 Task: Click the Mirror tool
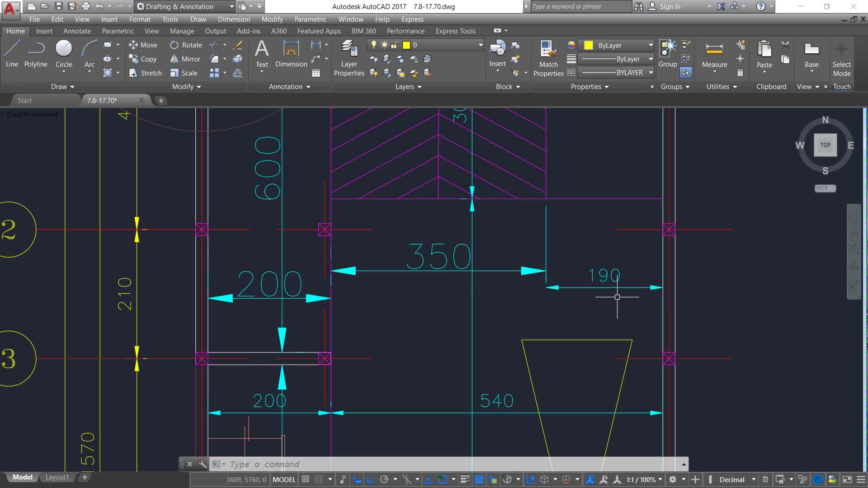tap(185, 59)
